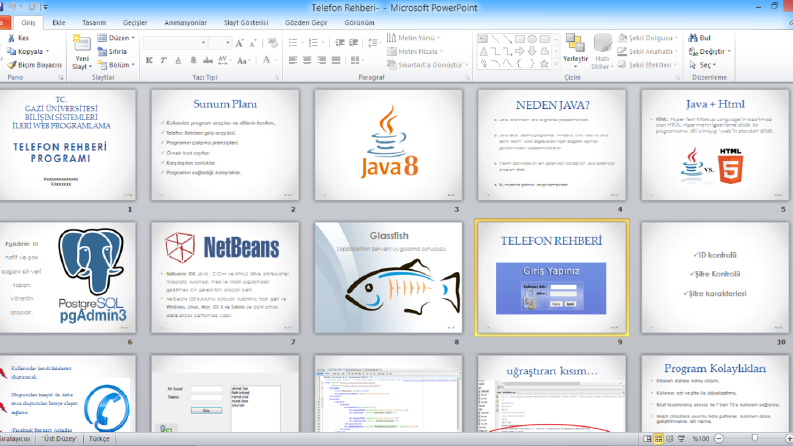This screenshot has width=793, height=446.
Task: Decrease font size with the small A icon
Action: (253, 43)
